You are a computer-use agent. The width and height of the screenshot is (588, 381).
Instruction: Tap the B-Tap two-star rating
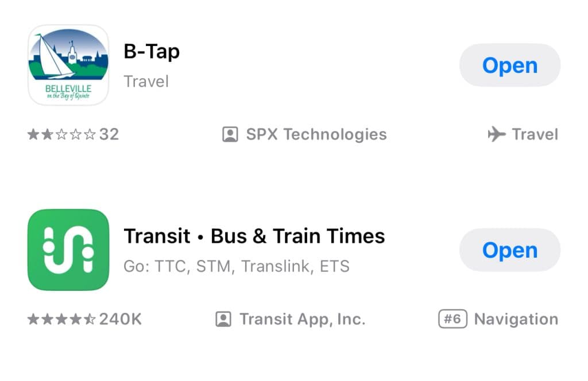[x=61, y=135]
